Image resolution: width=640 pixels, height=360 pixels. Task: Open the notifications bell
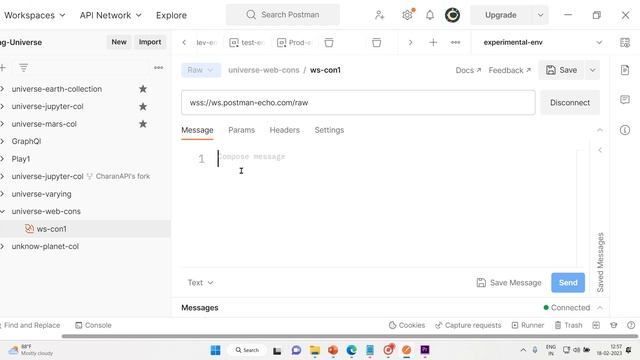(x=430, y=15)
